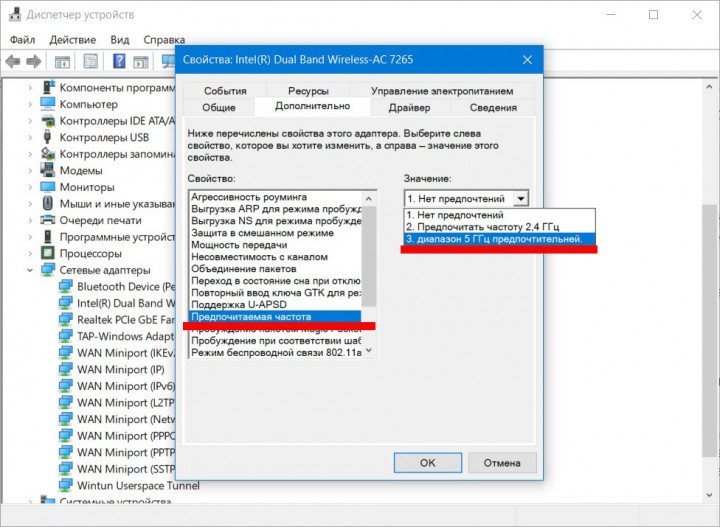Click the Отмена button
Viewport: 720px width, 527px height.
(502, 462)
